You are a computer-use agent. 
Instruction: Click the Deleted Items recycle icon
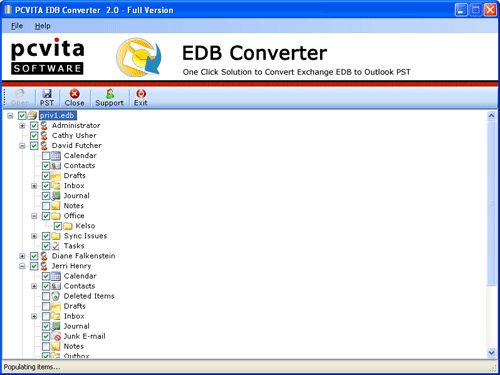[x=56, y=296]
